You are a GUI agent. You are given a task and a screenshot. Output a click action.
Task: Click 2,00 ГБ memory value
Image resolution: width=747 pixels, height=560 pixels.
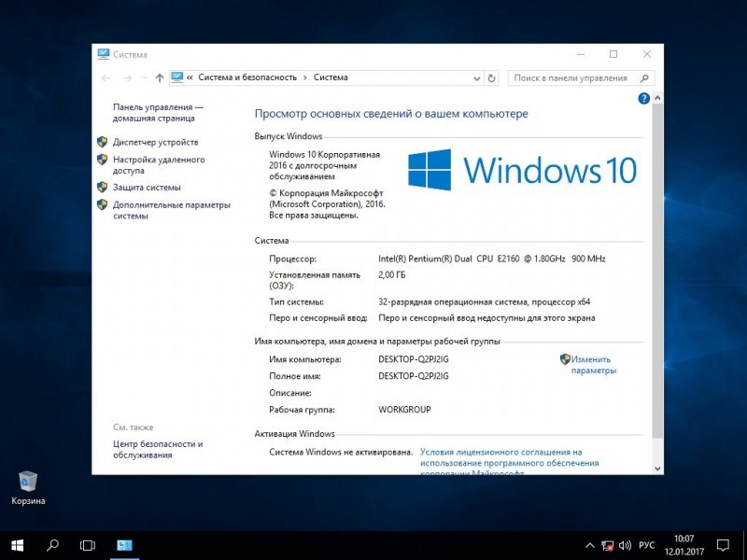point(391,274)
